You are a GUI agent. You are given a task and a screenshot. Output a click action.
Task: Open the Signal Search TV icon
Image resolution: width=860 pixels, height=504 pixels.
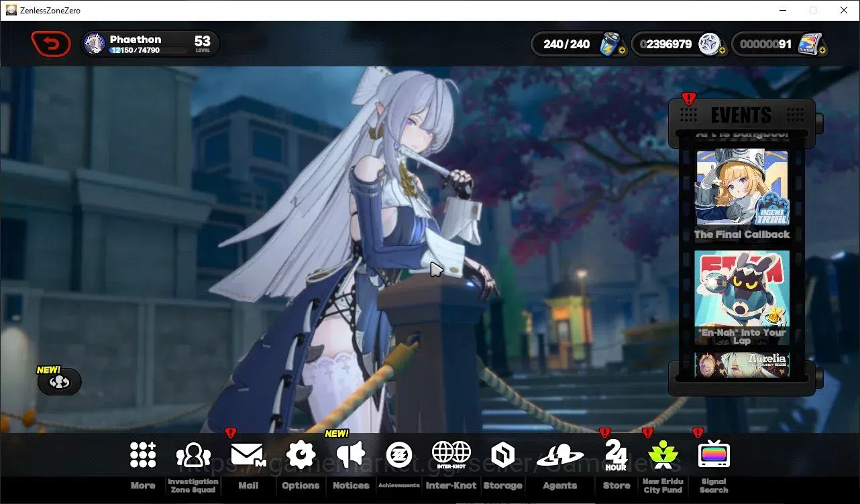coord(714,455)
